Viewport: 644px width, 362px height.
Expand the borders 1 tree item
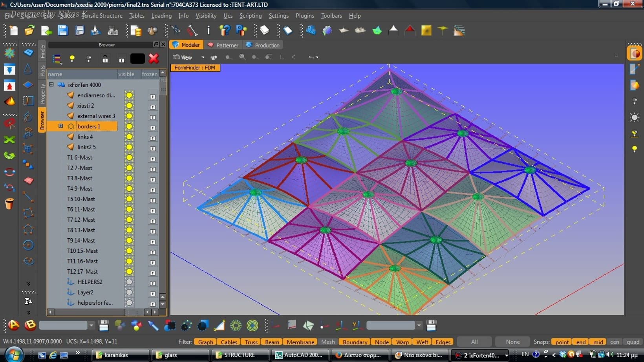(x=61, y=126)
